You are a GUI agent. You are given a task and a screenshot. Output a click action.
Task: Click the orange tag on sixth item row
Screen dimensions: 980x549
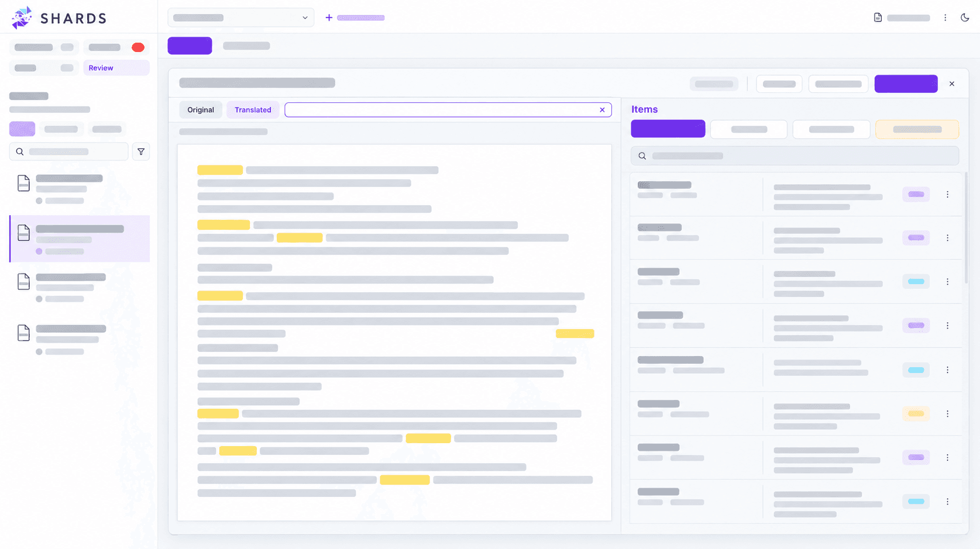coord(916,414)
